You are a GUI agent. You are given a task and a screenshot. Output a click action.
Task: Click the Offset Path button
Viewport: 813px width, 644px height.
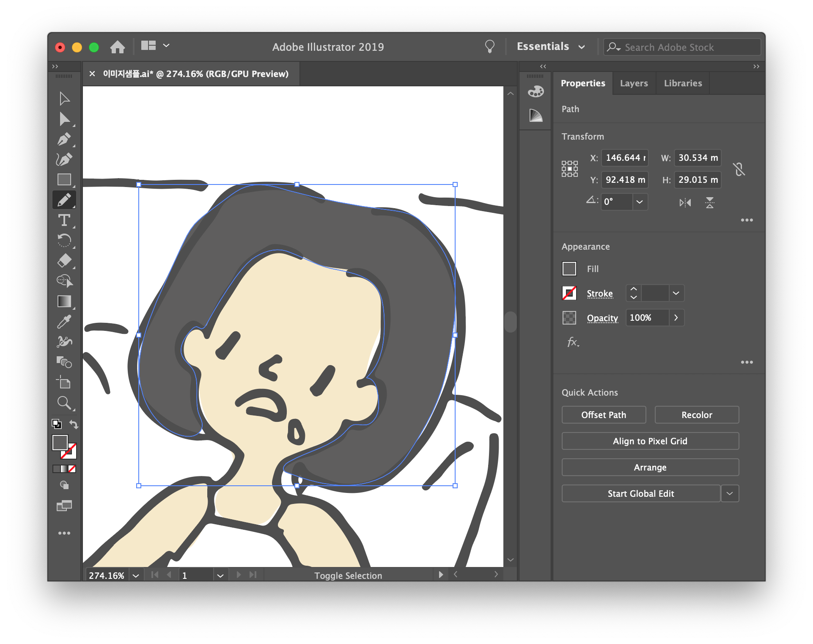click(x=604, y=415)
